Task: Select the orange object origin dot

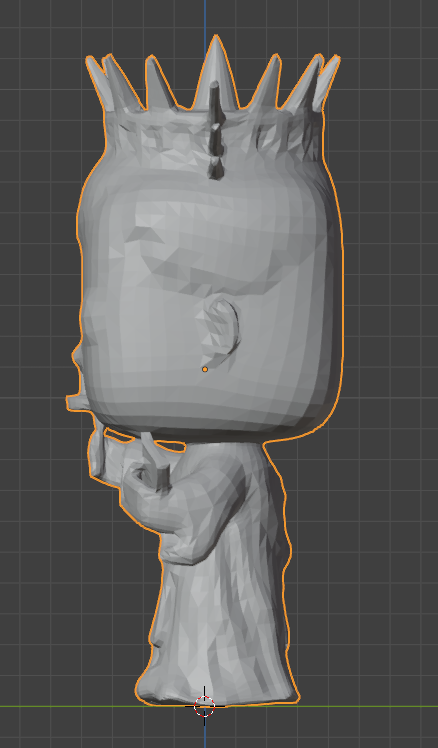Action: point(205,369)
